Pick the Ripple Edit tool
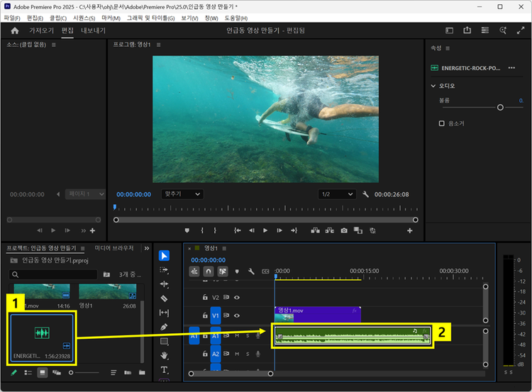The width and height of the screenshot is (532, 392). 165,284
